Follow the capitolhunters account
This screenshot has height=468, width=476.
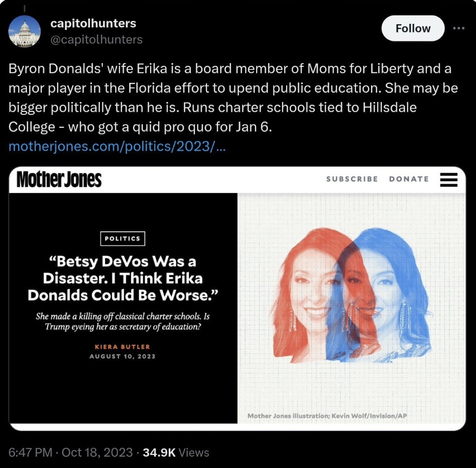click(413, 28)
